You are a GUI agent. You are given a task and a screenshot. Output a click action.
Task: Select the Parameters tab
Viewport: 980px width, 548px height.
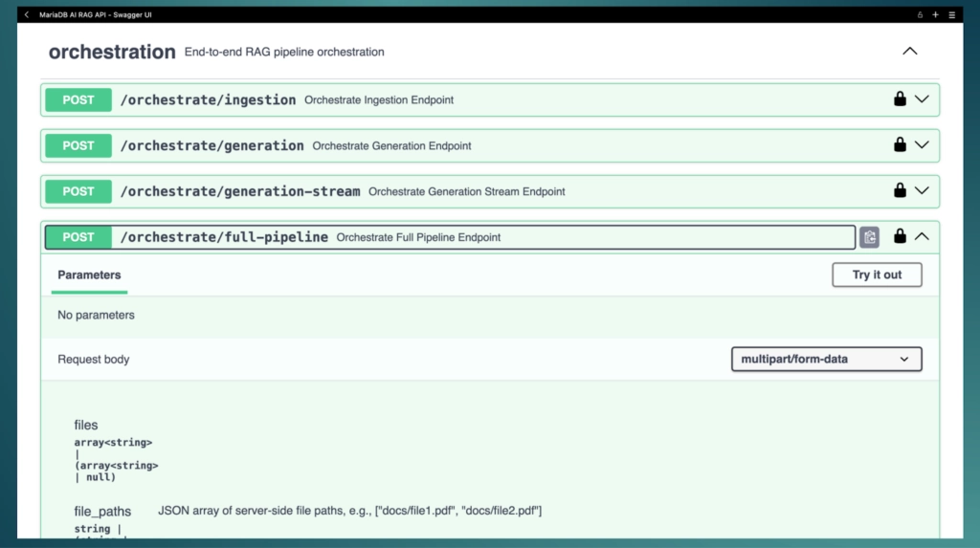click(89, 275)
